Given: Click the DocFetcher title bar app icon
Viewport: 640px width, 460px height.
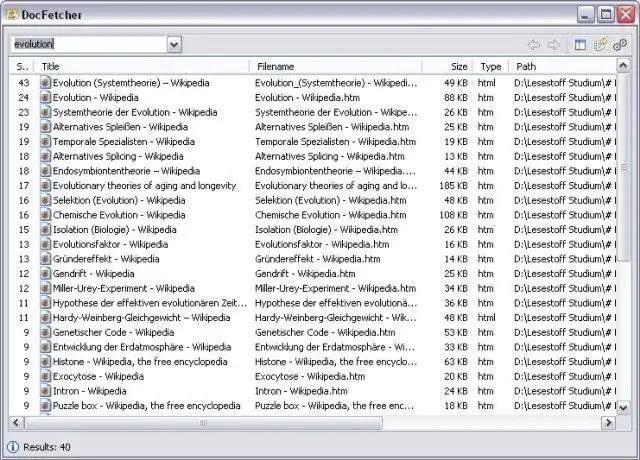Looking at the screenshot, I should tap(11, 14).
